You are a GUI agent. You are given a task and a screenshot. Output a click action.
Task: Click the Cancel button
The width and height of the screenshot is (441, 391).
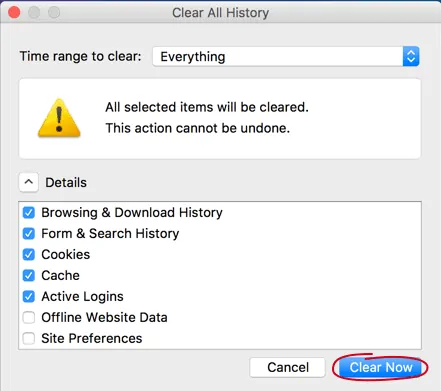tap(288, 367)
